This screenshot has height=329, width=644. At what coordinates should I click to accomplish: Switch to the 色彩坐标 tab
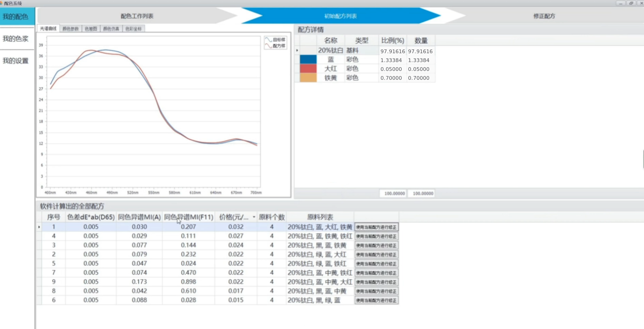coord(133,28)
